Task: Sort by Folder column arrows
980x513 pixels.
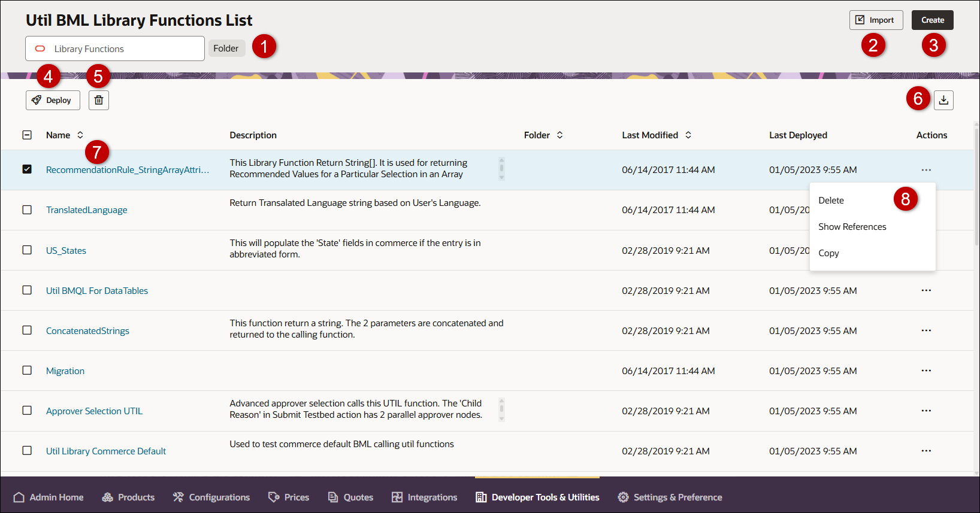Action: 560,135
